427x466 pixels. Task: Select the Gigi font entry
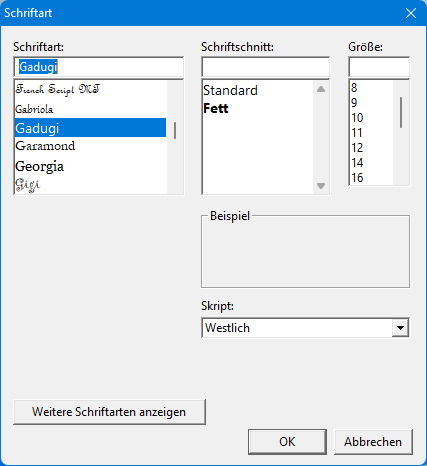pos(90,185)
